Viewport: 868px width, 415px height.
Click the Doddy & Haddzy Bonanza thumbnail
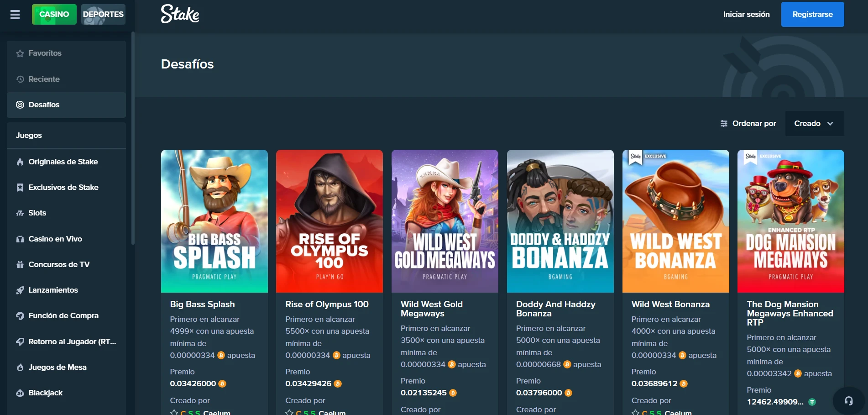(x=560, y=221)
